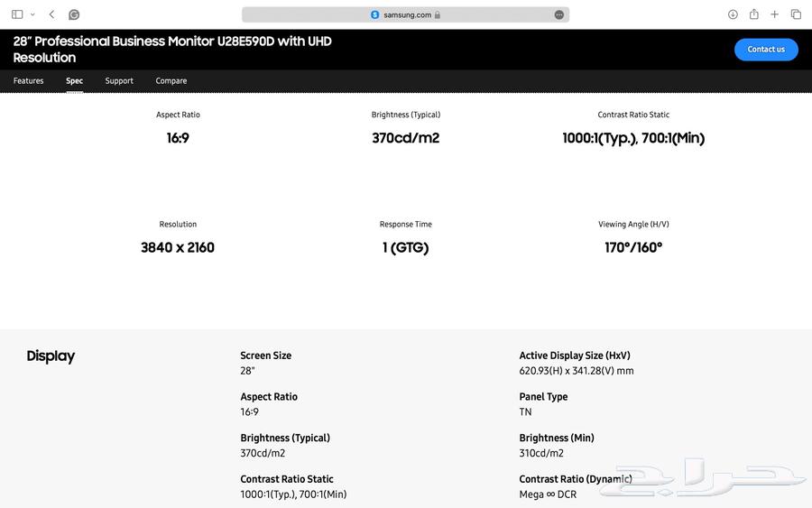The image size is (812, 508).
Task: Select the 28" screen size value
Action: pos(247,371)
